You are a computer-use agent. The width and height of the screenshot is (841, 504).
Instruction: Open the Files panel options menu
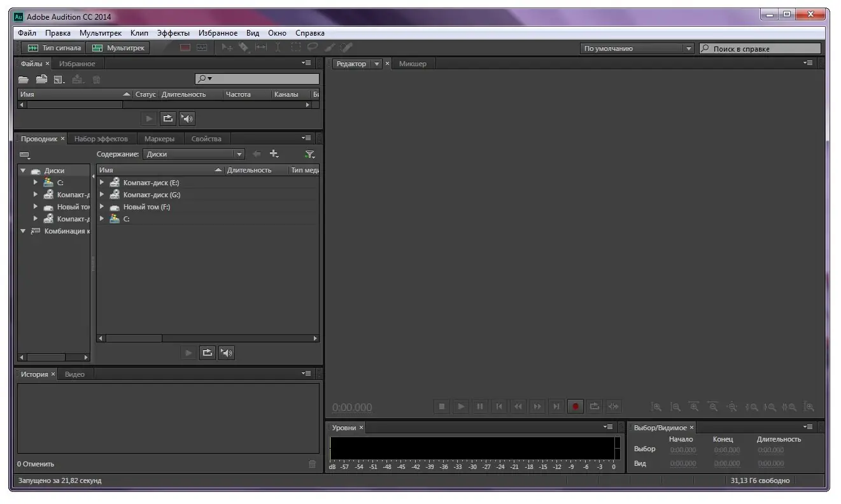click(x=306, y=64)
